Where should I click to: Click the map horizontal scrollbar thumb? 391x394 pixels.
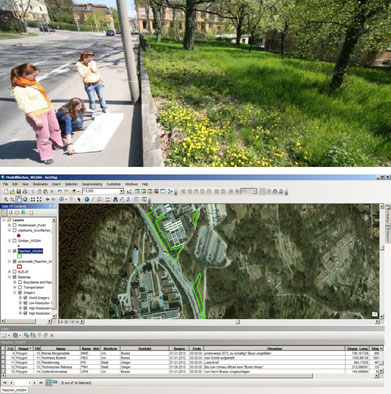[238, 322]
